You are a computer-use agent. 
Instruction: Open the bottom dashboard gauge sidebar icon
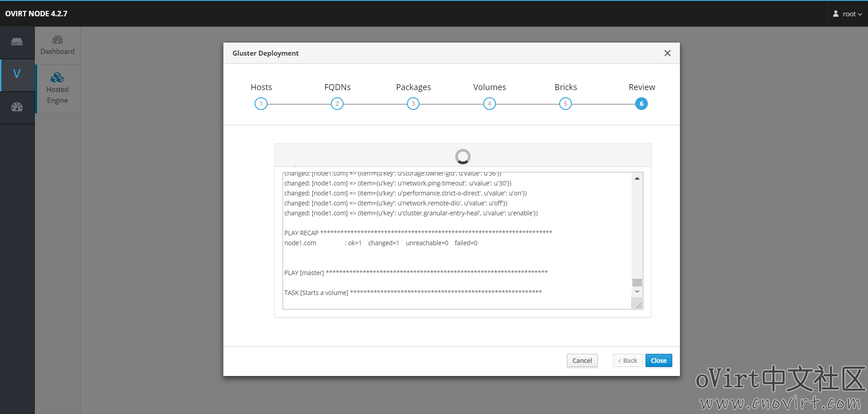(17, 107)
